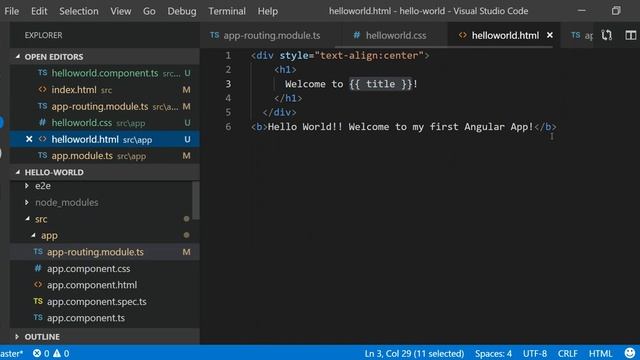Click the EXPLORER panel title
The image size is (640, 360).
coord(43,36)
